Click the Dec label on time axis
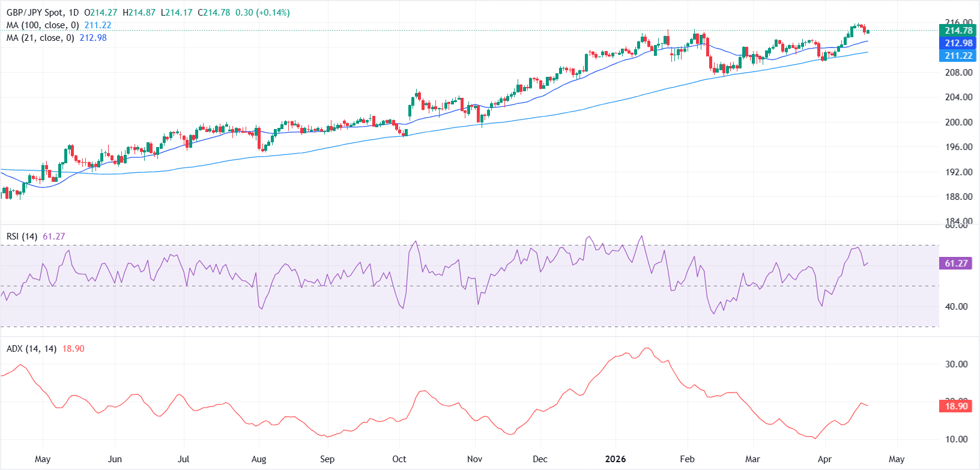This screenshot has height=470, width=980. [540, 459]
